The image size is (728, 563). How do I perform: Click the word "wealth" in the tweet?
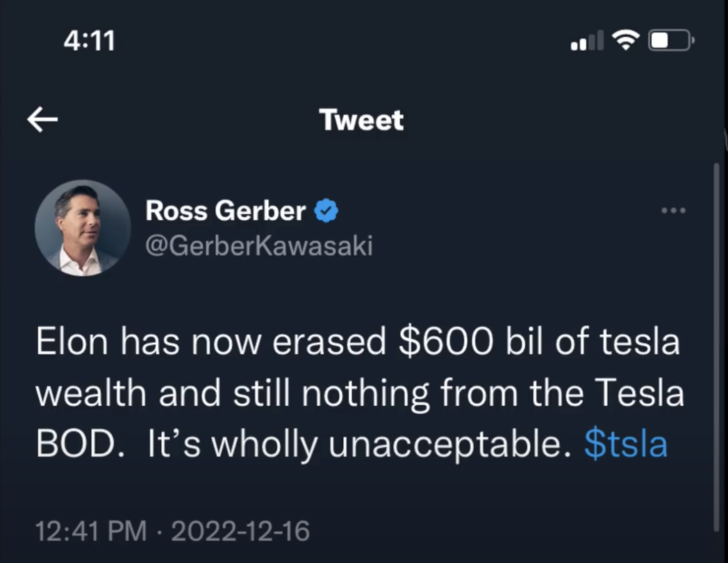pyautogui.click(x=92, y=395)
